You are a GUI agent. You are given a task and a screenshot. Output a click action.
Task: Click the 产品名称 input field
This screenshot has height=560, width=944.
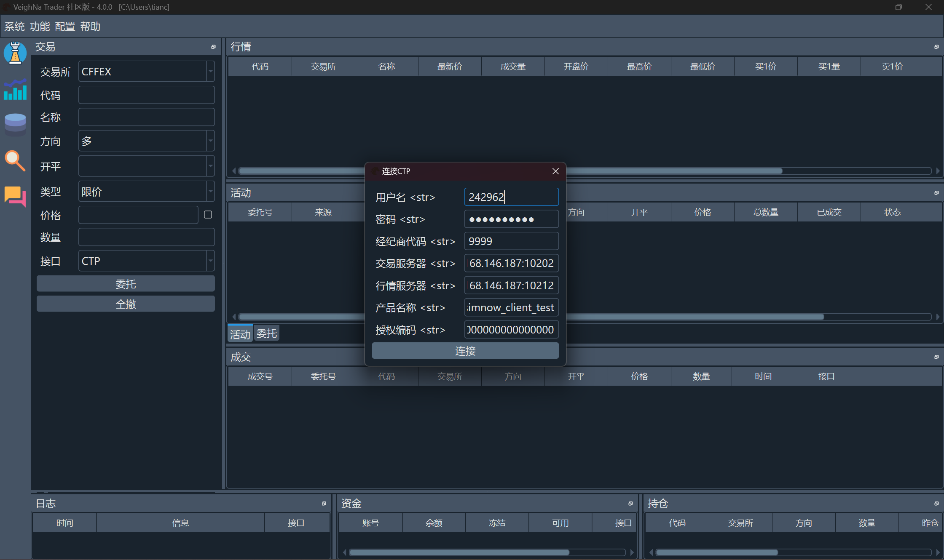[511, 307]
